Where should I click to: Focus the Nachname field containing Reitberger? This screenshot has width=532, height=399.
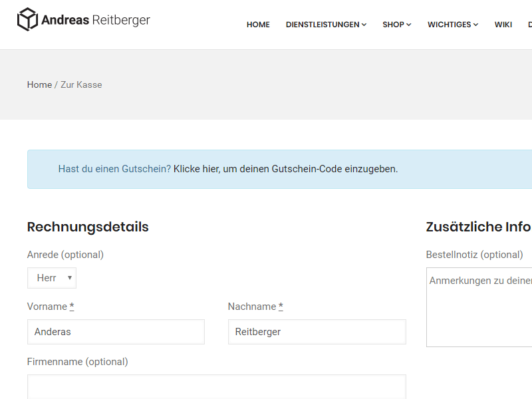(317, 332)
